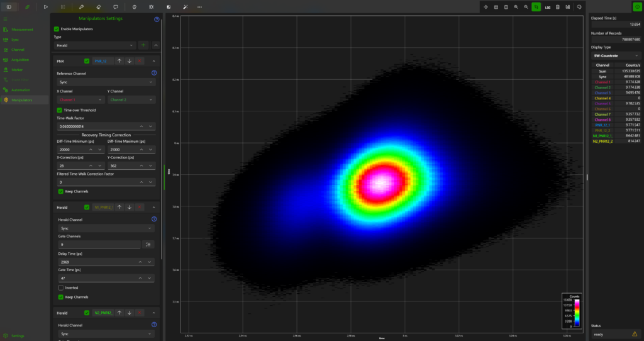Viewport: 644px width, 341px height.
Task: Move N1_PNR12_1 Herald manipulator down
Action: click(x=130, y=207)
